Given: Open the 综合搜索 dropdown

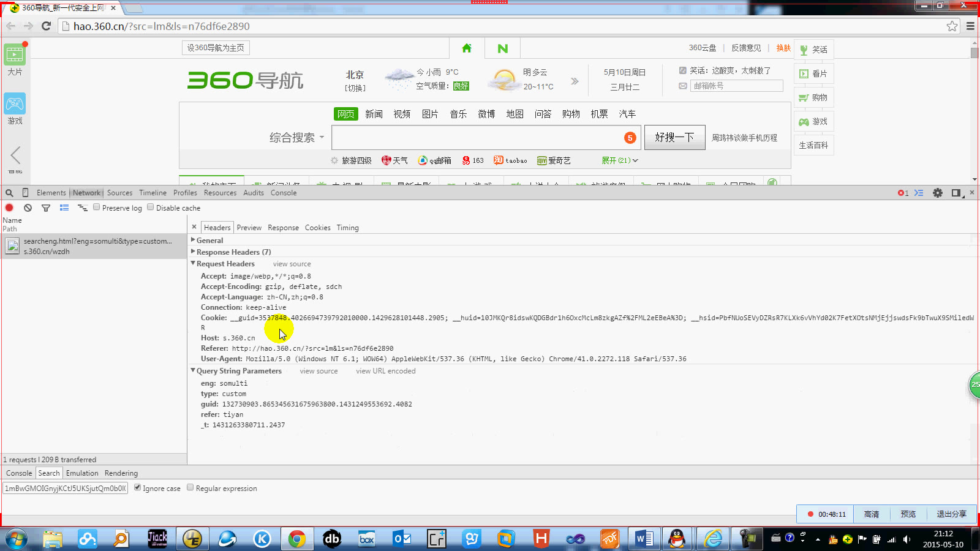Looking at the screenshot, I should click(296, 138).
